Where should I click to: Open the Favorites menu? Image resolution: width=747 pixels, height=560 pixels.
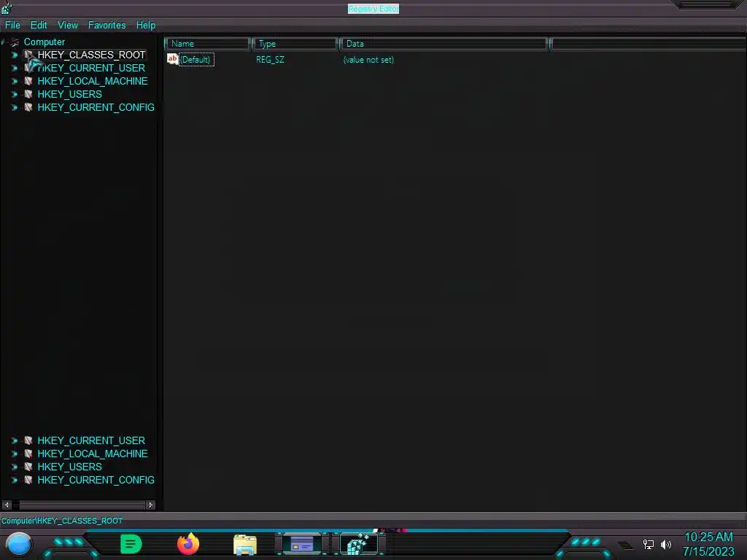tap(107, 26)
